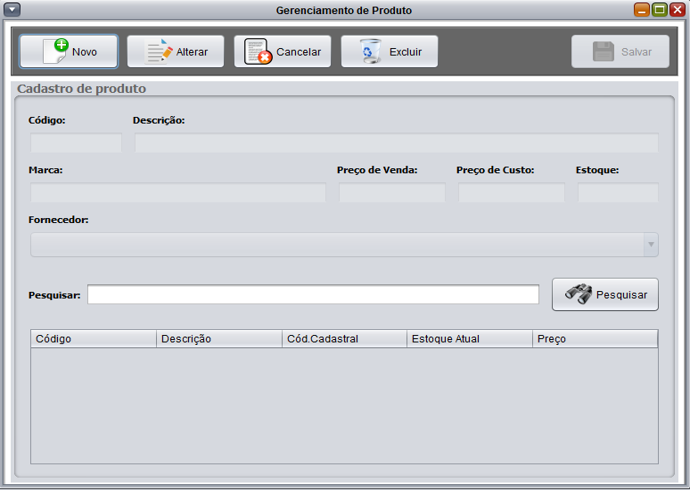Click the Cód.Cadastral column header

click(x=344, y=339)
